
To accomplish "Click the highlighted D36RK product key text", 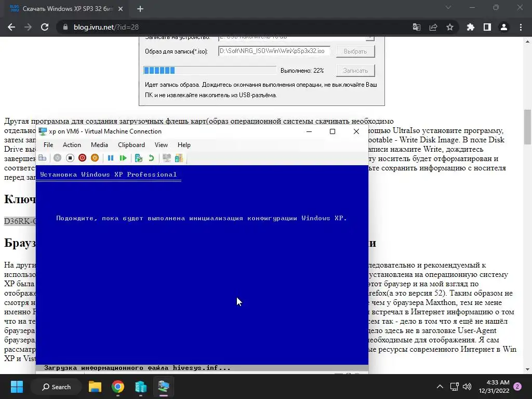I will pos(20,221).
